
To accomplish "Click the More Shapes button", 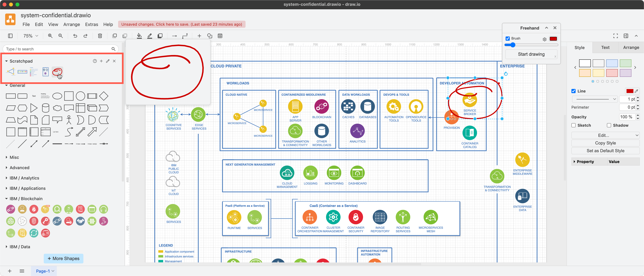I will [63, 258].
